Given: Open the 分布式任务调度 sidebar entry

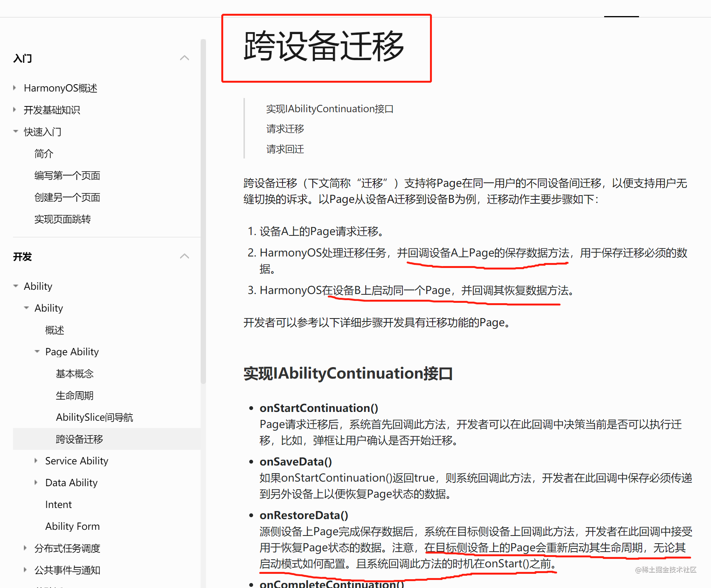Looking at the screenshot, I should pyautogui.click(x=67, y=548).
